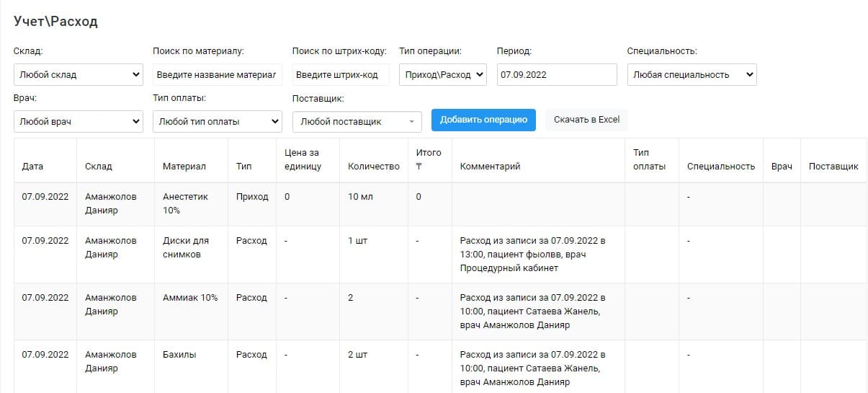The width and height of the screenshot is (868, 393).
Task: Click the Добавить операцию button
Action: coord(483,120)
